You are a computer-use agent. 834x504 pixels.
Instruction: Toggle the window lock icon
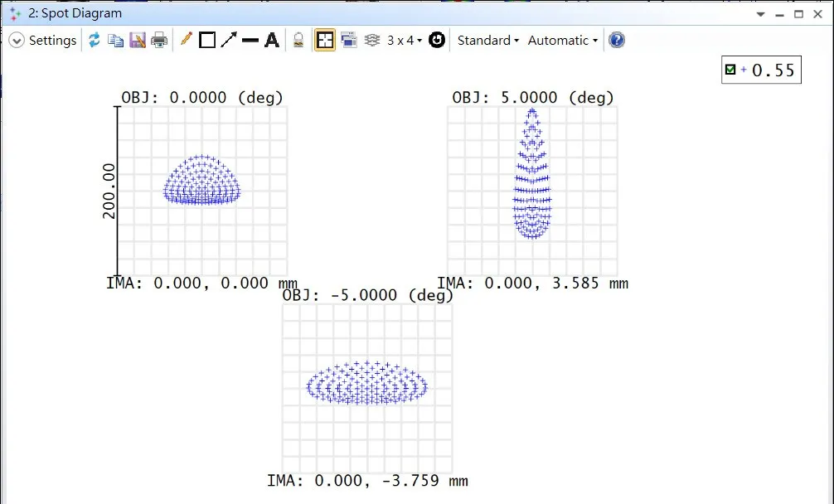tap(299, 40)
